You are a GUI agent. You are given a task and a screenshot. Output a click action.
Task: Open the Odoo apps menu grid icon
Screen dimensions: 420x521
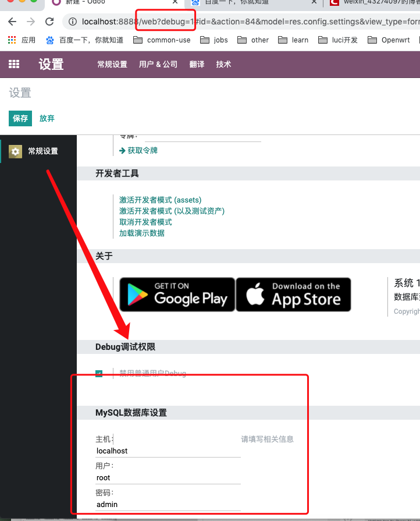14,64
